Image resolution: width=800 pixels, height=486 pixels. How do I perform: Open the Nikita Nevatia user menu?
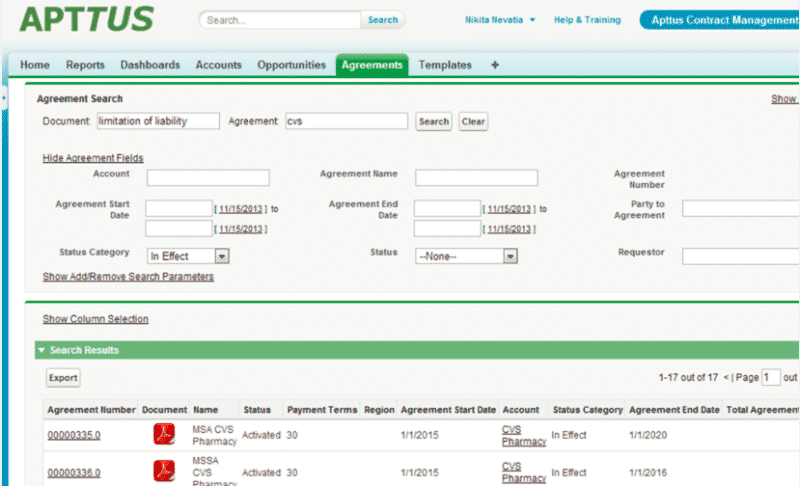coord(500,20)
